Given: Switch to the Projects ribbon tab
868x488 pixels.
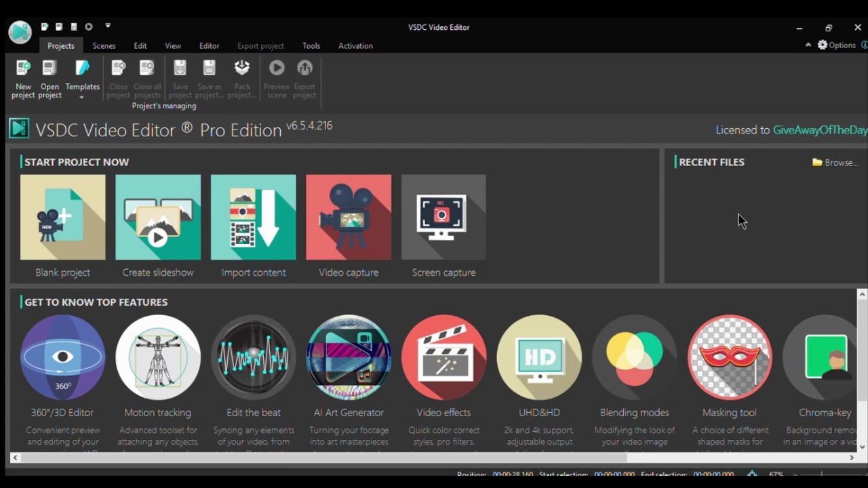Looking at the screenshot, I should pyautogui.click(x=61, y=45).
